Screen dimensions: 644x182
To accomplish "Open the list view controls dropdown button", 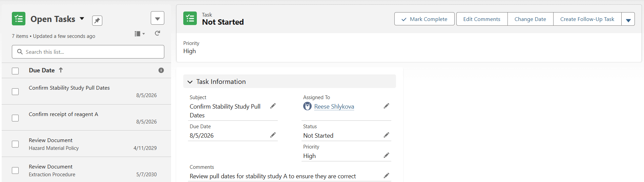I will tap(158, 18).
